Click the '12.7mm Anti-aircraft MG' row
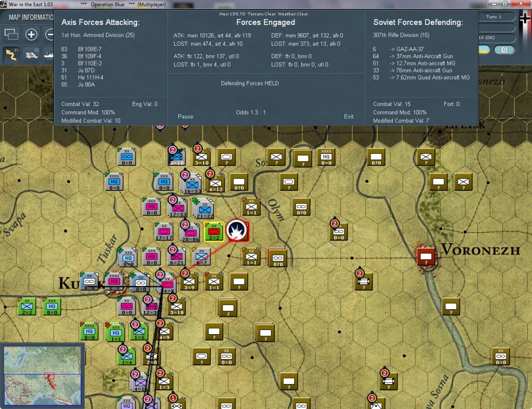This screenshot has height=409, width=532. point(414,63)
